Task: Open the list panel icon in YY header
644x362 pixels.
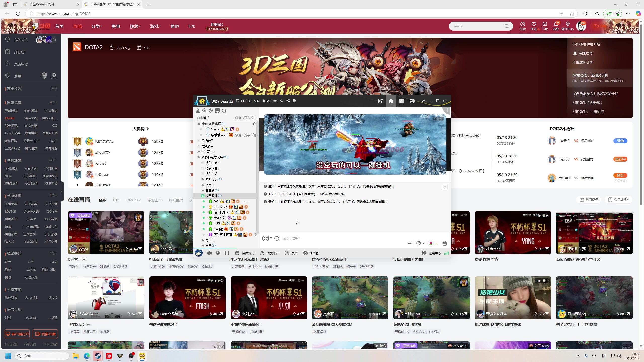Action: coord(401,101)
